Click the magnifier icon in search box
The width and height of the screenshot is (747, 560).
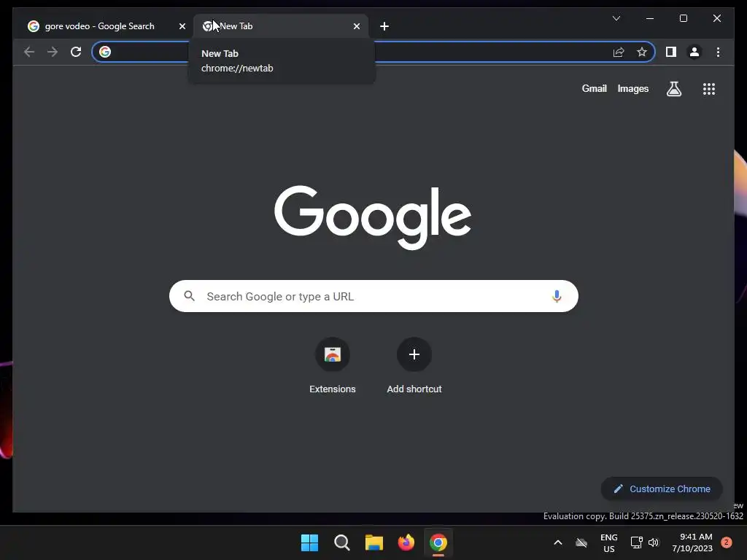(189, 296)
